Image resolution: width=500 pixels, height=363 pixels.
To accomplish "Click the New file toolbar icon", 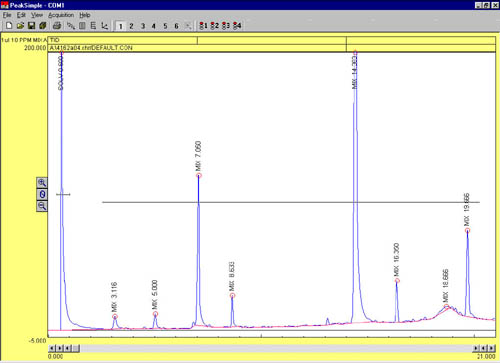I will point(9,26).
